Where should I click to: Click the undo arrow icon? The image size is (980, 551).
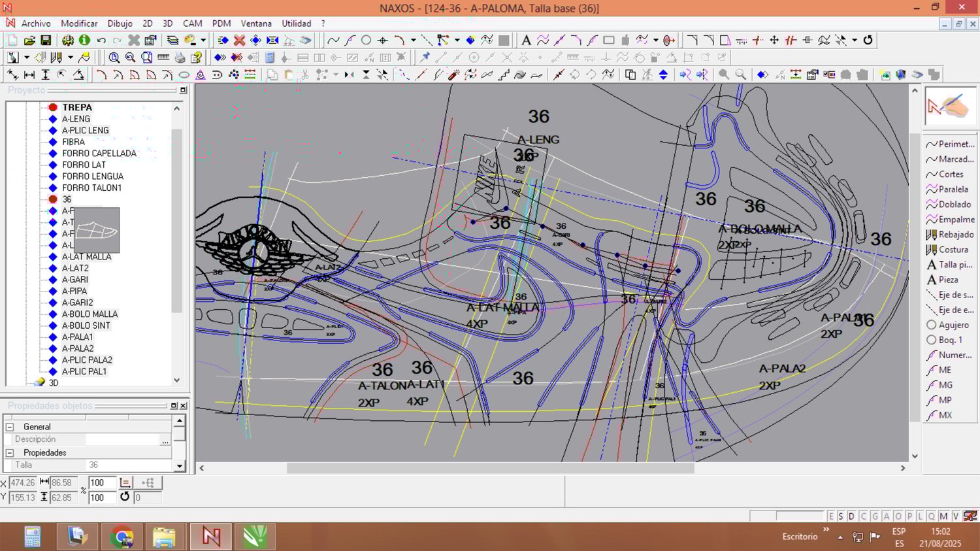(x=101, y=41)
